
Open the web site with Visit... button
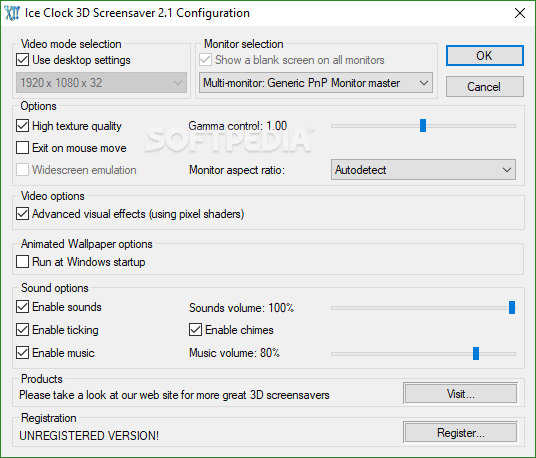tap(460, 394)
